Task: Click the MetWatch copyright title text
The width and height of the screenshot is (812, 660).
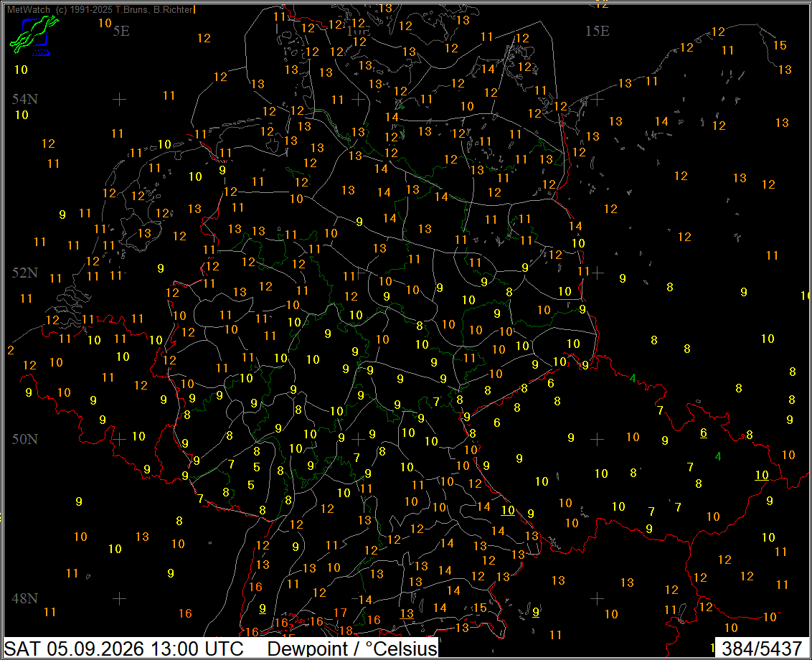Action: click(x=100, y=9)
